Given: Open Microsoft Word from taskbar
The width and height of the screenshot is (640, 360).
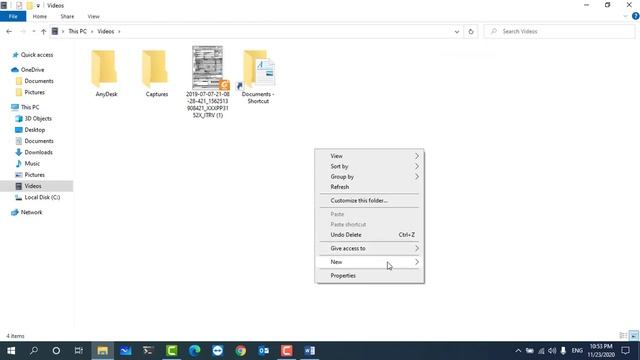Looking at the screenshot, I should [x=310, y=351].
